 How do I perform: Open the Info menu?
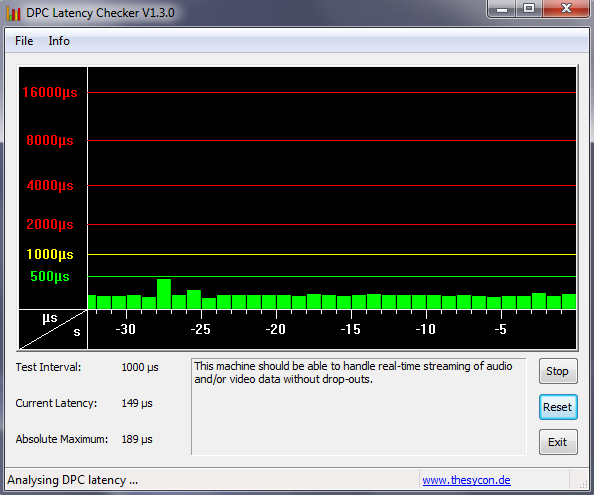pyautogui.click(x=59, y=41)
